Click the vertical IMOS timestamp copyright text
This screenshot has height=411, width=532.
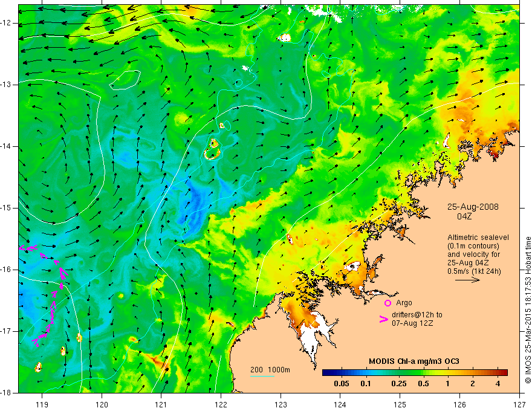coord(528,310)
